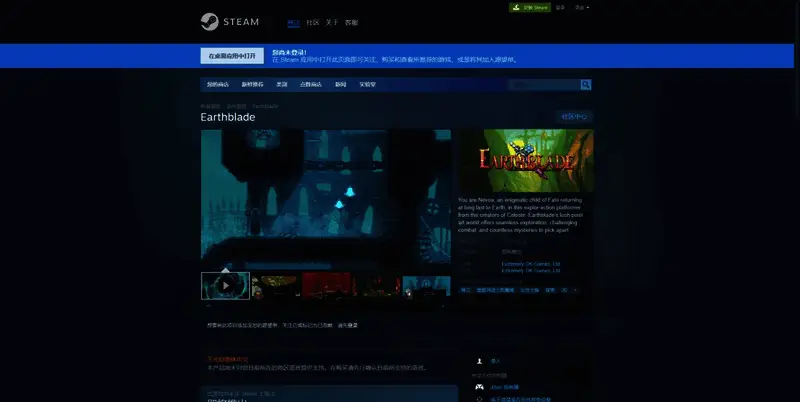Click the store search input field

[543, 85]
